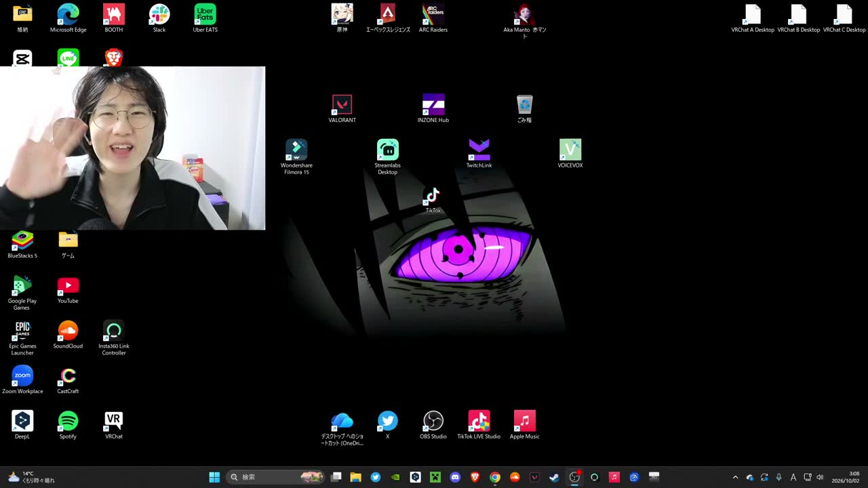Select the 原神 desktop icon
This screenshot has width=868, height=488.
tap(342, 18)
